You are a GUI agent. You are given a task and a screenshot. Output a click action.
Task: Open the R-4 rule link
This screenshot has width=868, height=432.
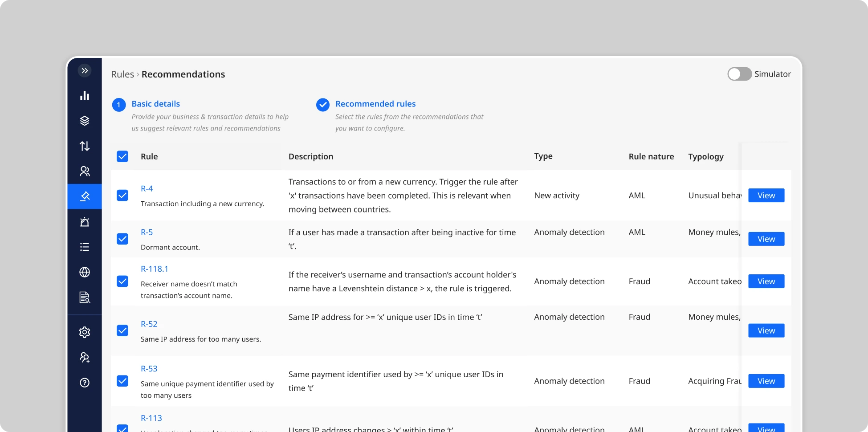coord(147,188)
